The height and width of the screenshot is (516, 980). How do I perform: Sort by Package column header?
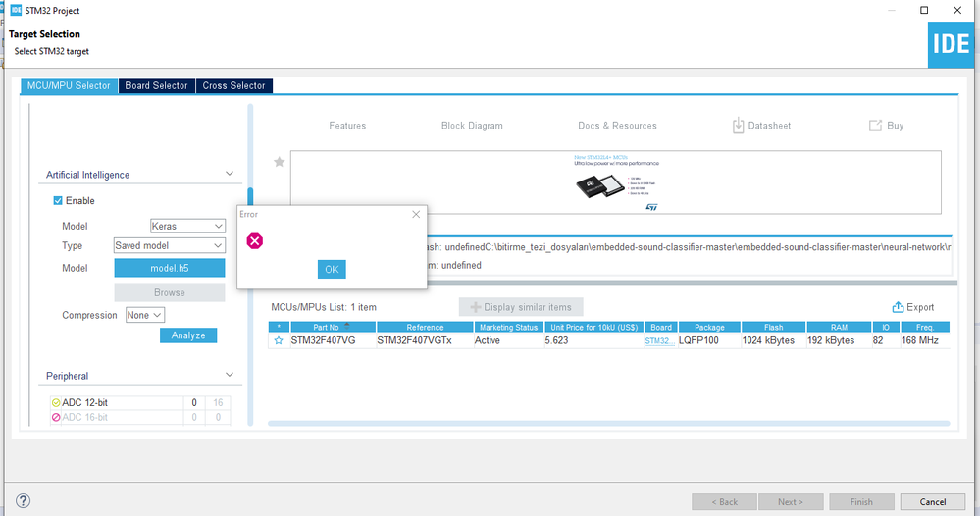click(709, 327)
